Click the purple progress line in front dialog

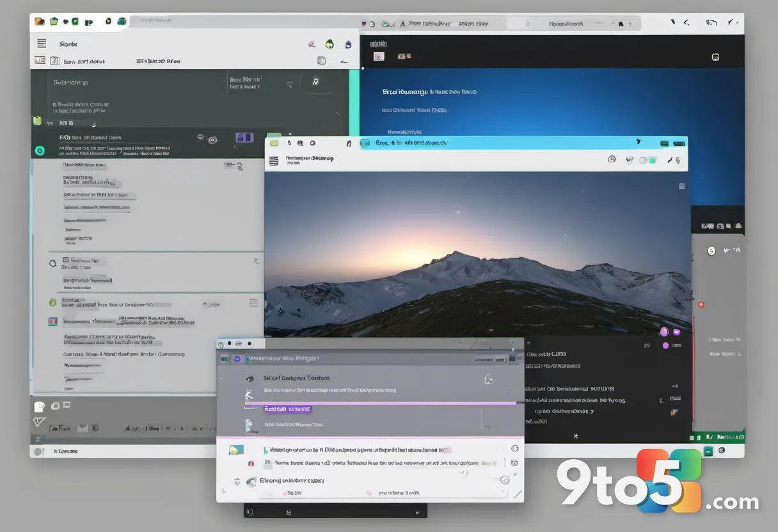[x=381, y=403]
